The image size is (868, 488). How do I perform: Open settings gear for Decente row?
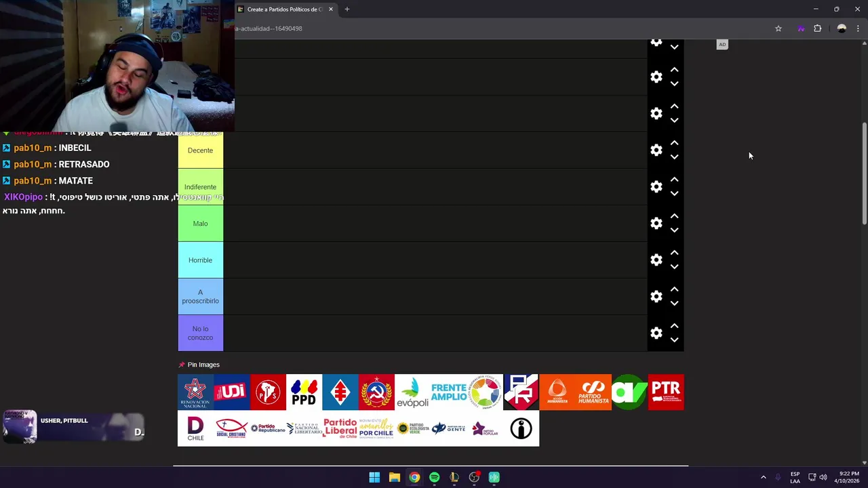pos(656,150)
